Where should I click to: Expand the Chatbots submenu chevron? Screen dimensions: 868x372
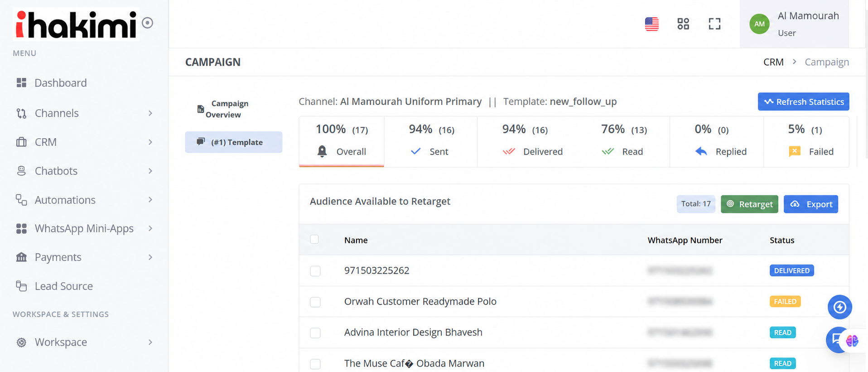(150, 171)
